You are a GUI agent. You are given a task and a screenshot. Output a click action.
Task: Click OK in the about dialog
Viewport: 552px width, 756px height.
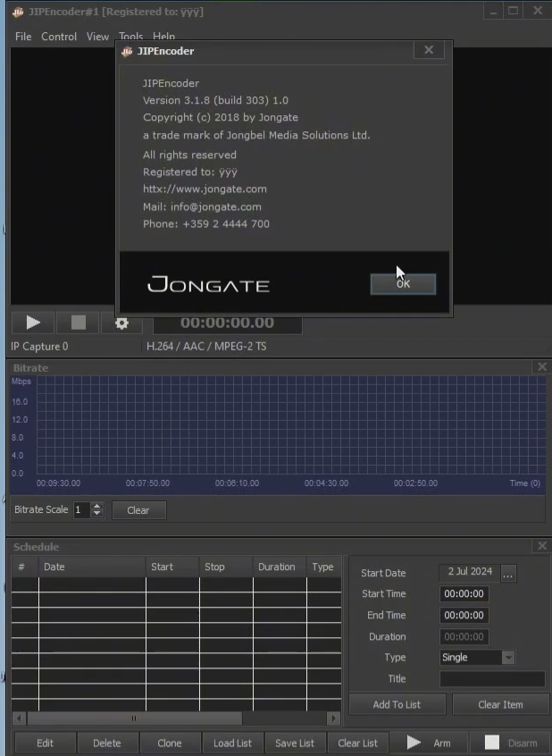[403, 284]
